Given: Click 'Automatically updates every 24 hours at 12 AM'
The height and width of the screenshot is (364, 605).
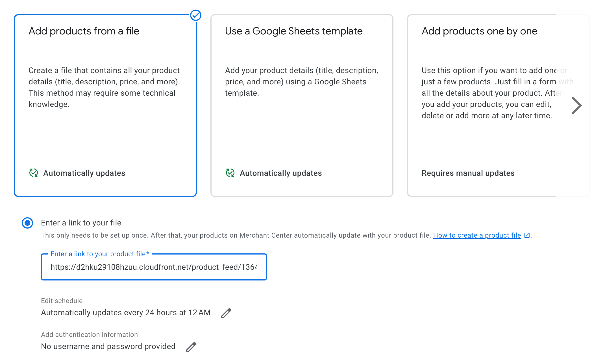Looking at the screenshot, I should point(126,313).
